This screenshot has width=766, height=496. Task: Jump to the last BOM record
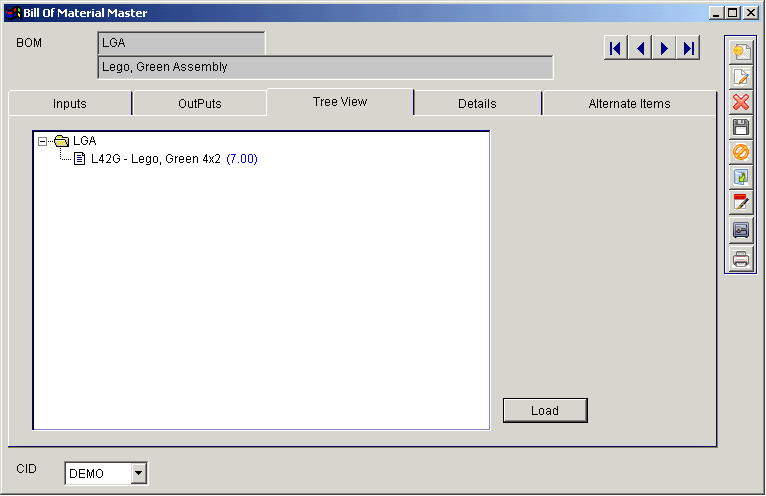pyautogui.click(x=687, y=48)
